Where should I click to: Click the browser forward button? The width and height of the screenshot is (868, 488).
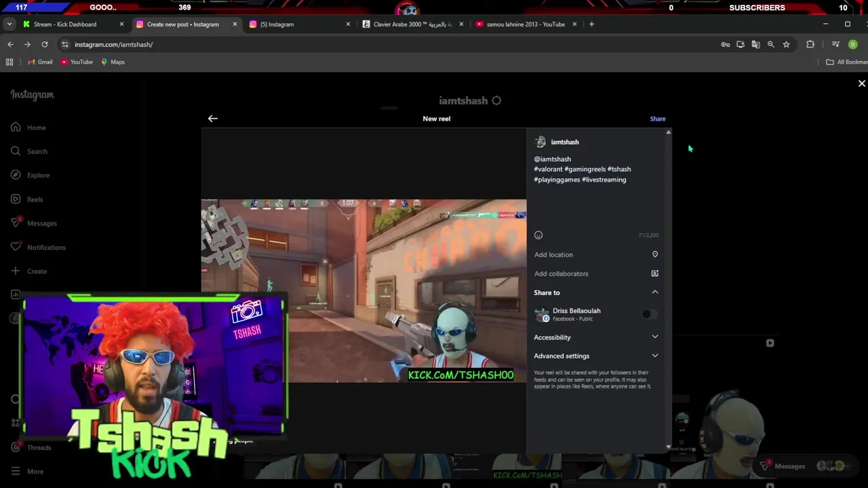click(27, 44)
